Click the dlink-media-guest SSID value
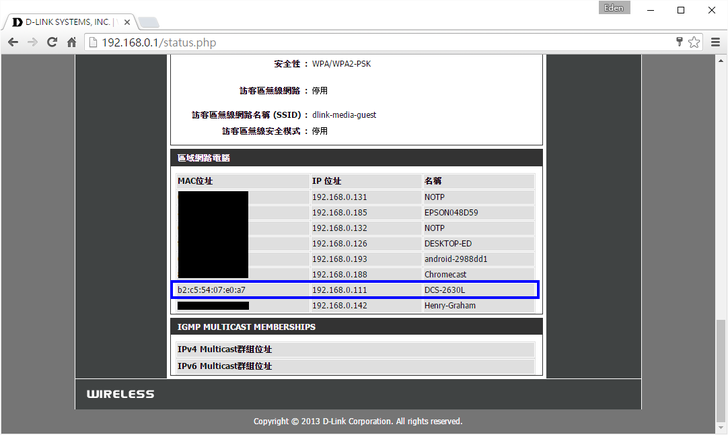728x435 pixels. [344, 115]
